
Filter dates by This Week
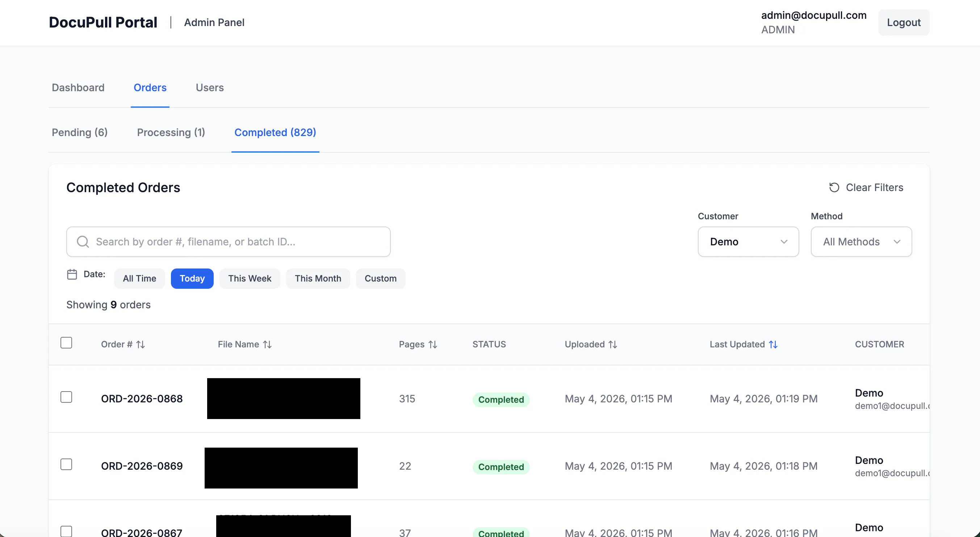point(250,279)
